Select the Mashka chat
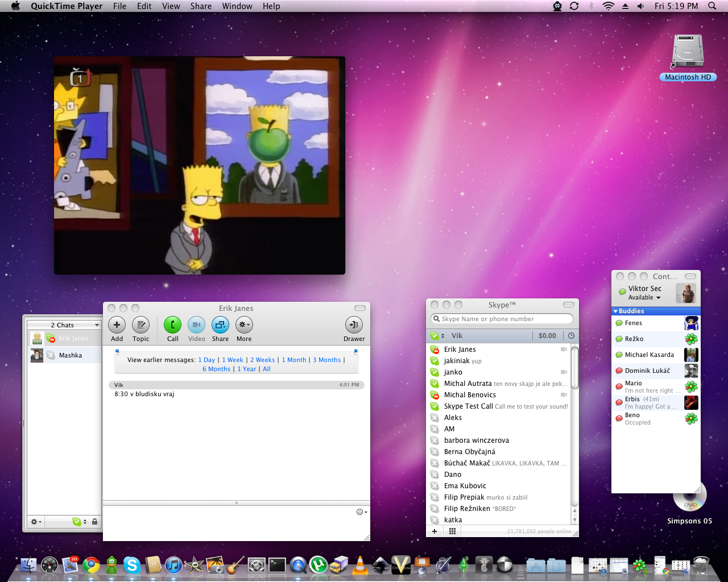728x582 pixels. [x=64, y=355]
